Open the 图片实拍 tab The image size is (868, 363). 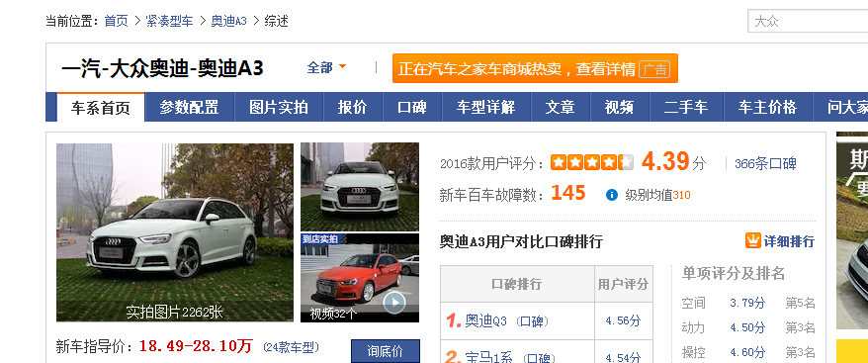(279, 108)
